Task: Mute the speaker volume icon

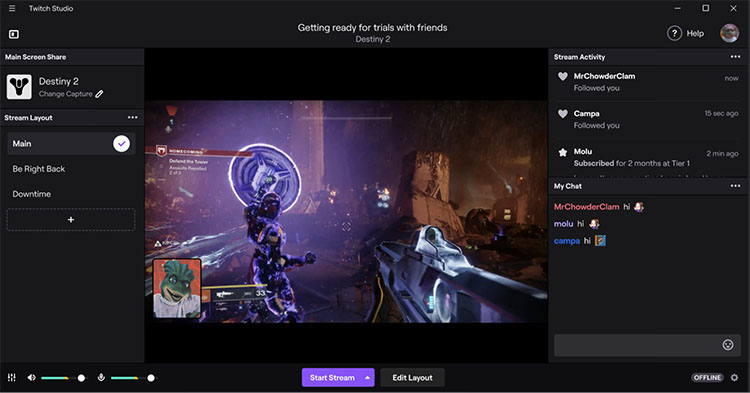Action: [x=32, y=378]
